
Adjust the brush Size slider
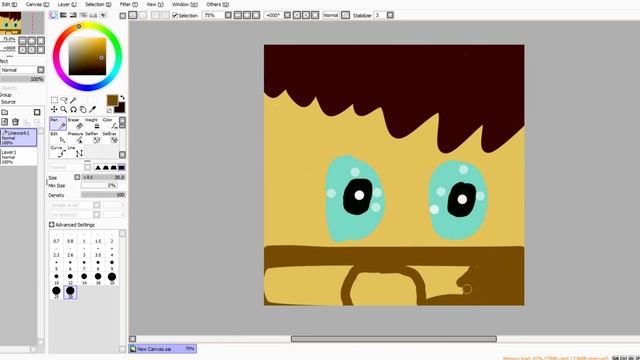coord(103,177)
